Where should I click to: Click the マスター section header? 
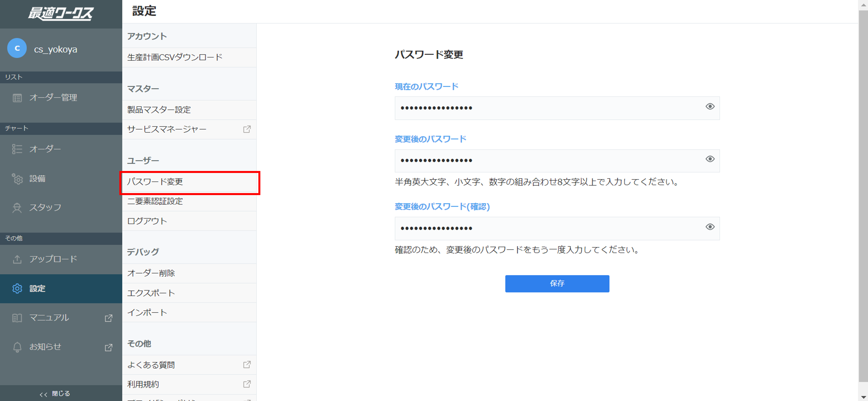click(x=143, y=89)
